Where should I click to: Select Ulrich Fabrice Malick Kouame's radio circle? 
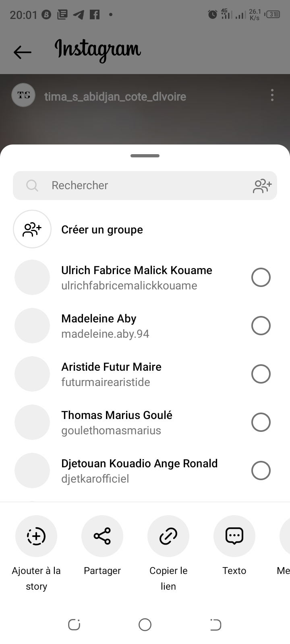coord(261,277)
